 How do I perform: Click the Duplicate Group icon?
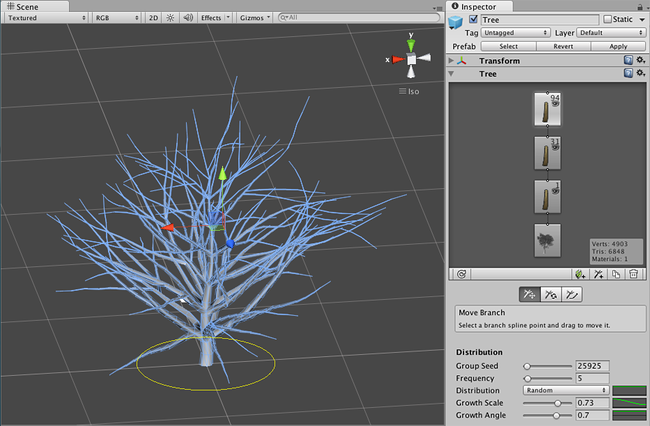click(616, 273)
